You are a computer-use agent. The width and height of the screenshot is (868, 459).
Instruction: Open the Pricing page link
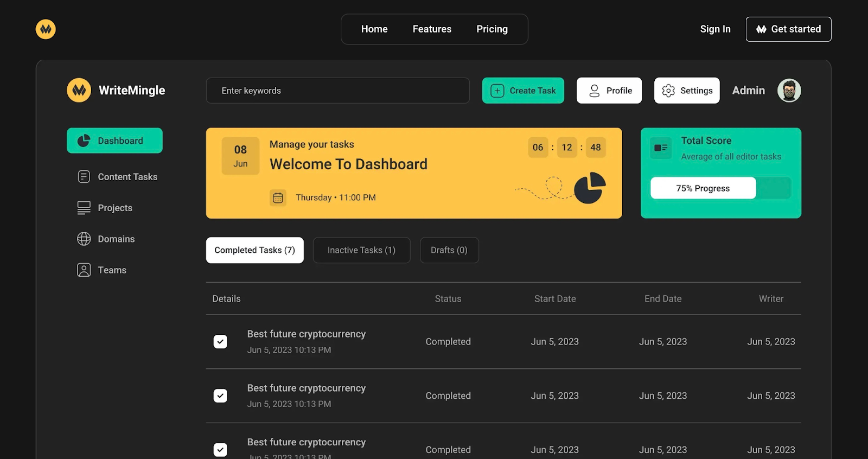[x=492, y=29]
